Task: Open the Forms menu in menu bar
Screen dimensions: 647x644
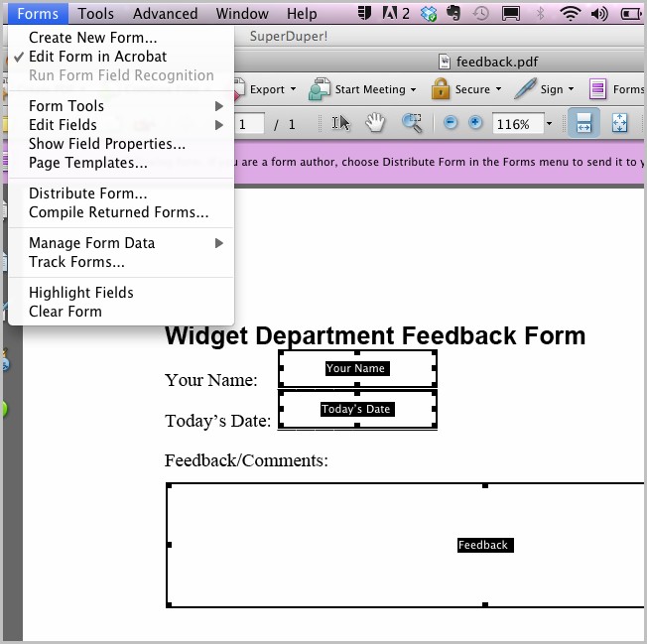Action: (x=38, y=14)
